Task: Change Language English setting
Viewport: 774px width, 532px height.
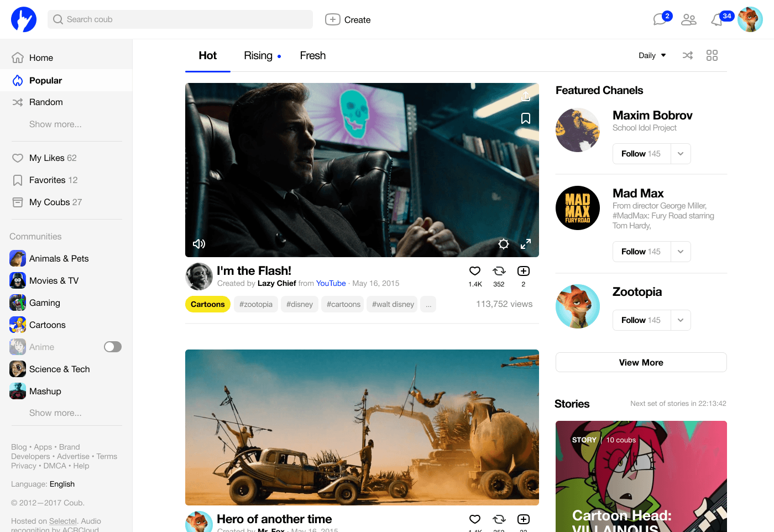Action: [62, 484]
